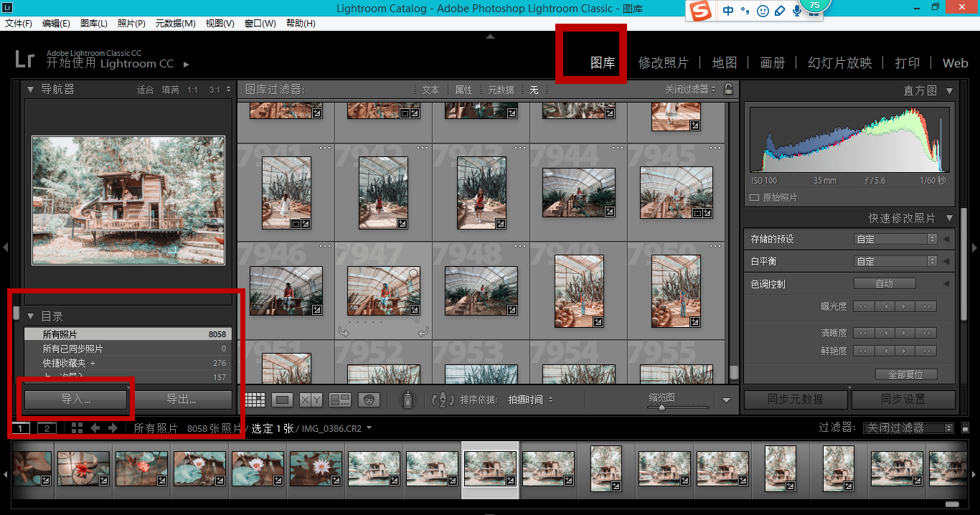
Task: Open the White Balance dropdown
Action: (x=896, y=261)
